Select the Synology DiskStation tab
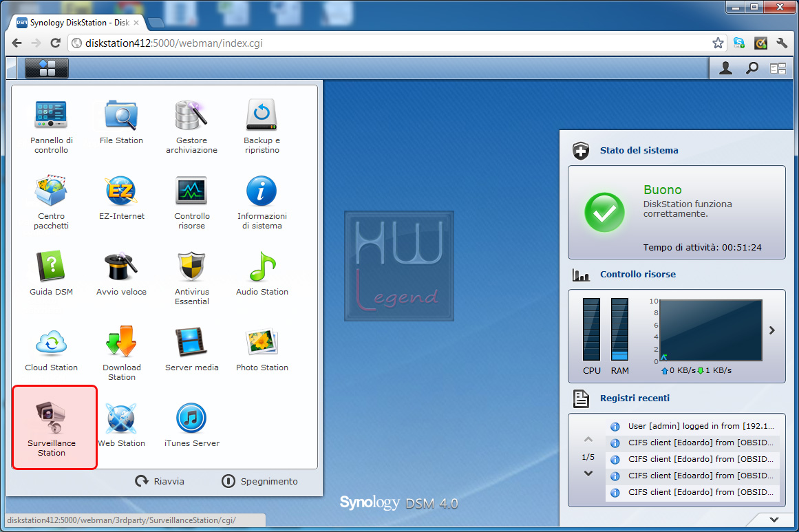799x532 pixels. [79, 23]
